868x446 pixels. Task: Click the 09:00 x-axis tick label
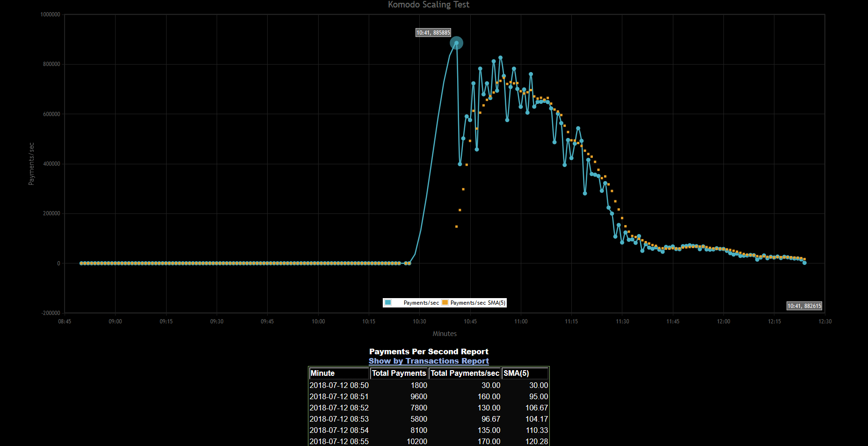tap(115, 322)
